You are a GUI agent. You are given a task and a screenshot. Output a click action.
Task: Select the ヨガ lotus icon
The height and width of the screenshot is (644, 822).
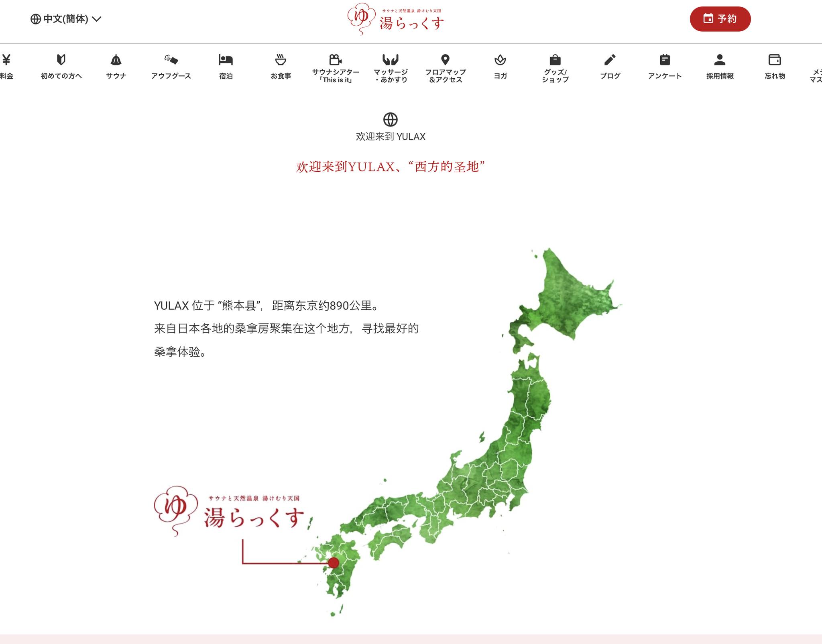tap(500, 60)
